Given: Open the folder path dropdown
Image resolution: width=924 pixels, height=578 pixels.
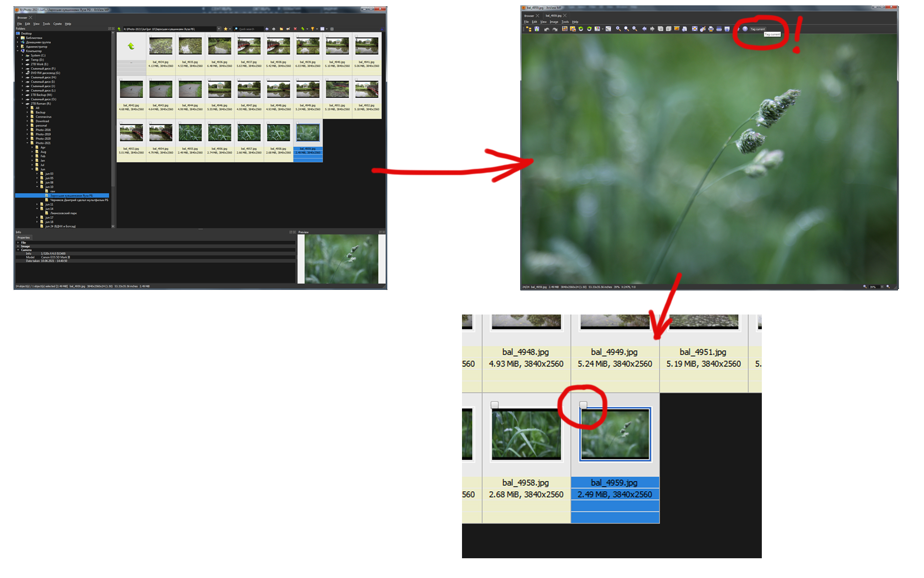Looking at the screenshot, I should pyautogui.click(x=219, y=29).
